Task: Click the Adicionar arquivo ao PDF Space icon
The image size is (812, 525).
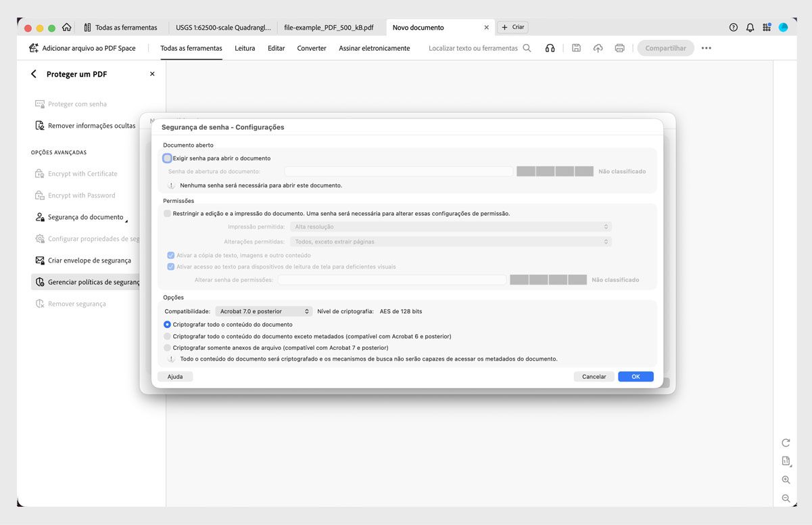Action: (34, 48)
